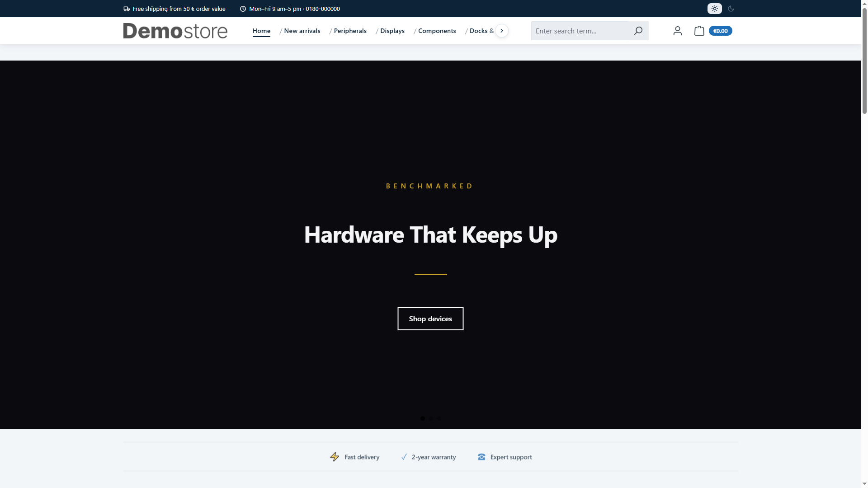Screen dimensions: 868x488
Task: Switch to dark mode moon icon
Action: [x=731, y=9]
